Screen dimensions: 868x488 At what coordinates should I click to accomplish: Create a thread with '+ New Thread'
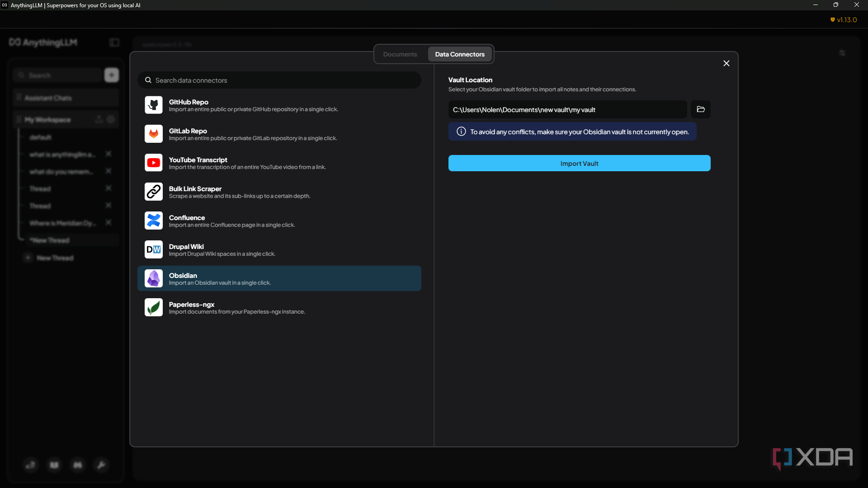tap(50, 258)
